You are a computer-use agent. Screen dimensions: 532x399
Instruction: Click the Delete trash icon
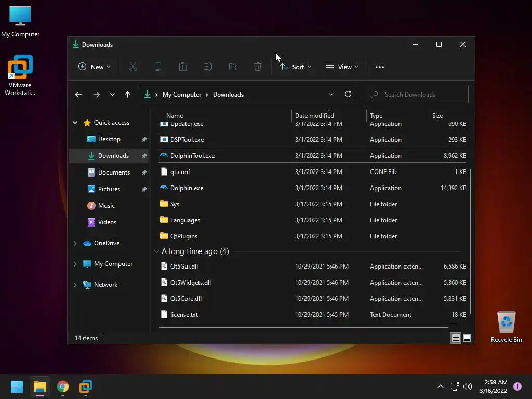click(x=258, y=67)
